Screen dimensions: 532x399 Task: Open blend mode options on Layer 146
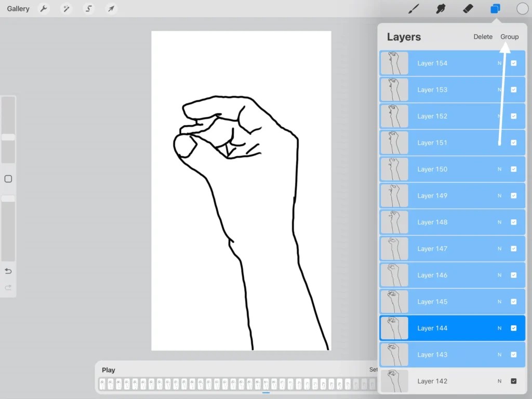[499, 275]
